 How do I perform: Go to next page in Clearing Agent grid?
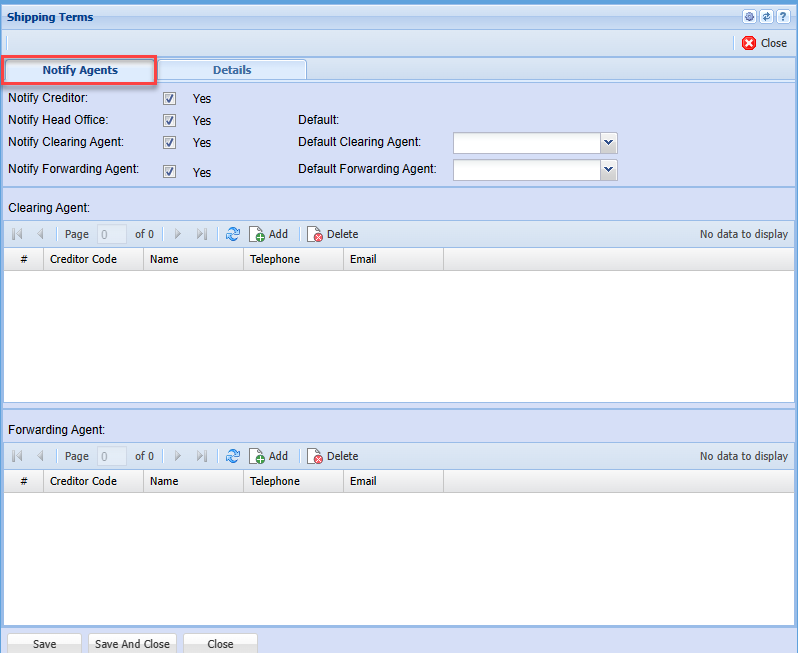click(178, 234)
